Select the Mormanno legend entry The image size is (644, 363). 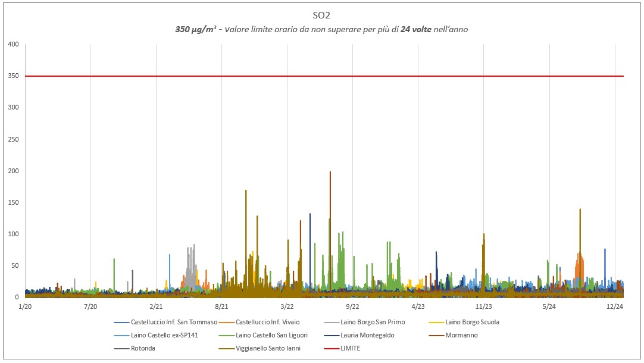(461, 335)
